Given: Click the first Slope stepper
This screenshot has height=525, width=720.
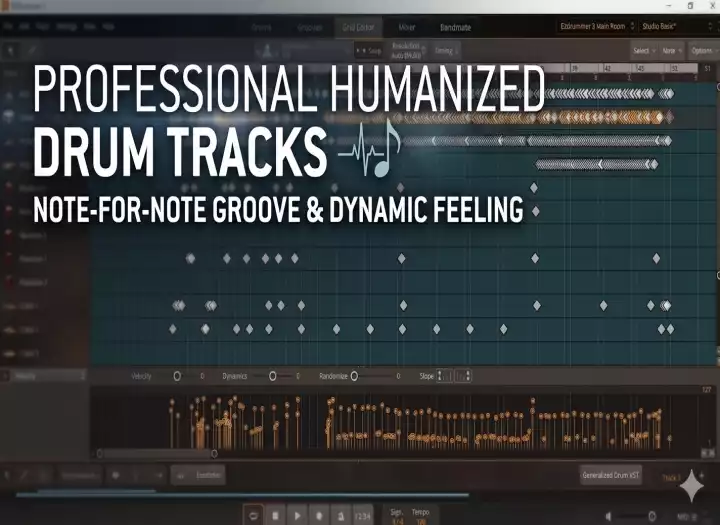Looking at the screenshot, I should 444,376.
